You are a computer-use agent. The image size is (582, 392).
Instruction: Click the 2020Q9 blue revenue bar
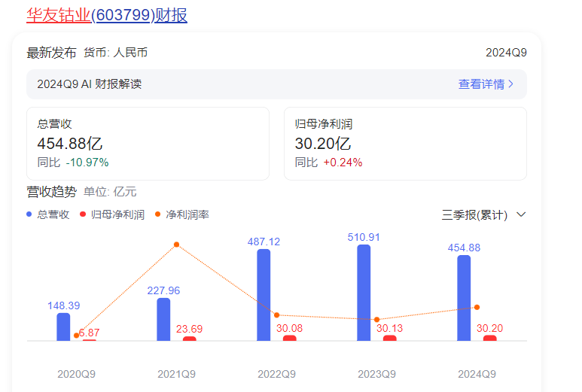(63, 327)
